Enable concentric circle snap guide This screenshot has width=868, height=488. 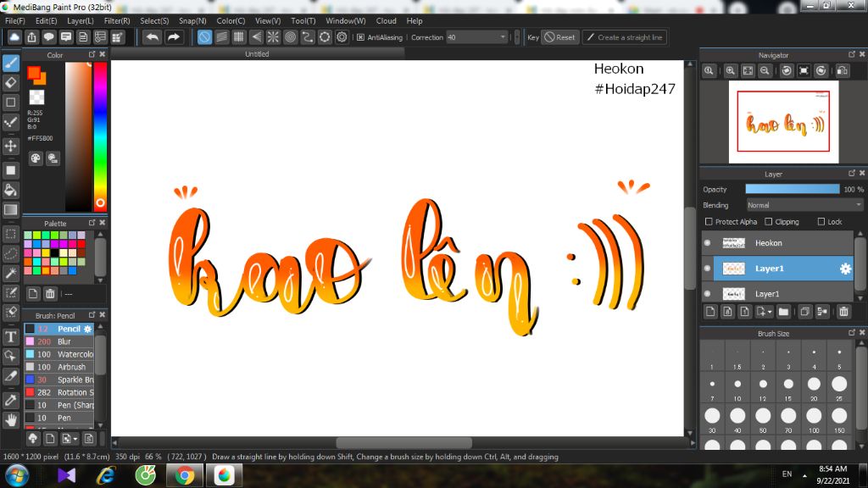(290, 37)
